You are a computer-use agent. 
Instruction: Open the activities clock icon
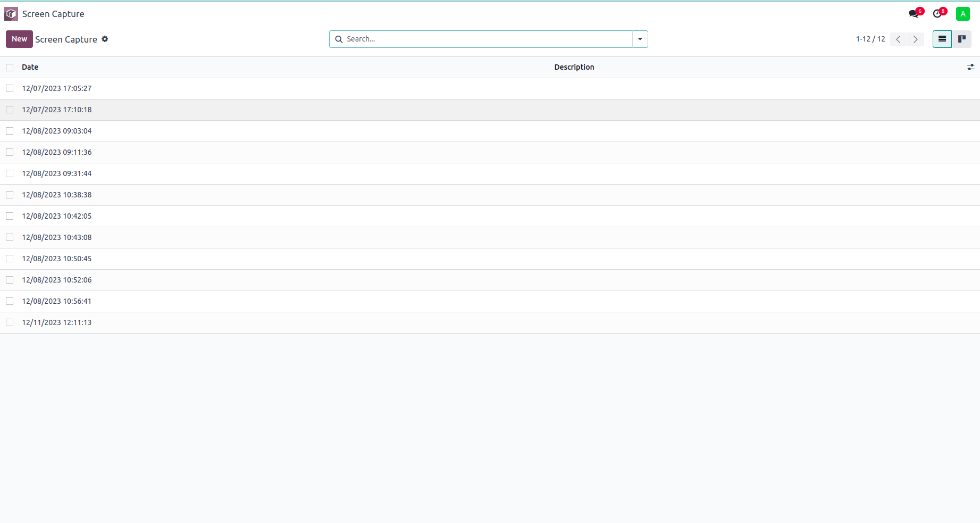937,14
